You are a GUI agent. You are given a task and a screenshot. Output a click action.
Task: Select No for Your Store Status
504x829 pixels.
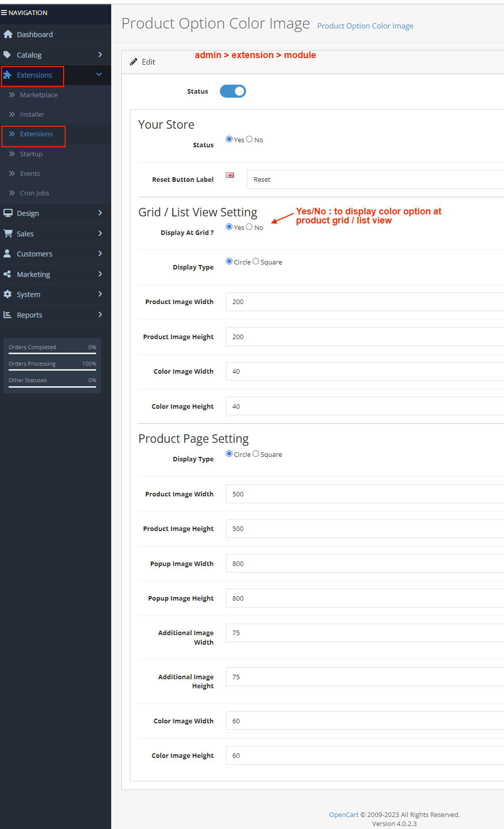(x=249, y=139)
